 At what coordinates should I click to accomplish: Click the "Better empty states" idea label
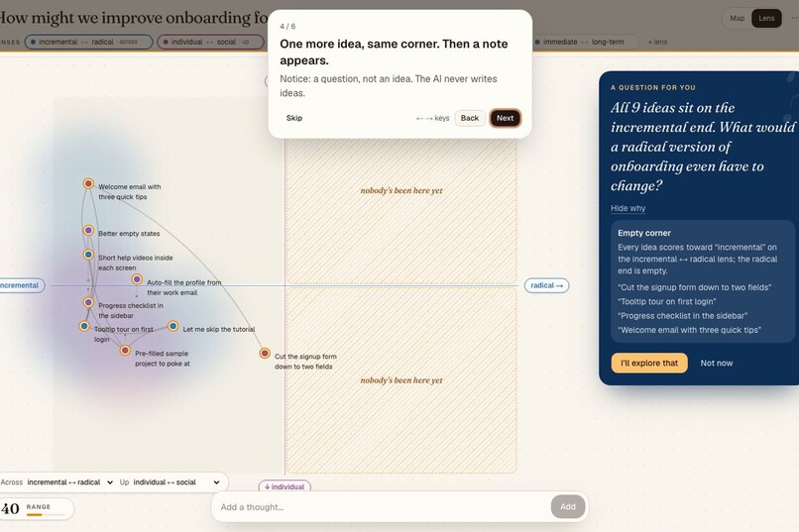tap(129, 234)
